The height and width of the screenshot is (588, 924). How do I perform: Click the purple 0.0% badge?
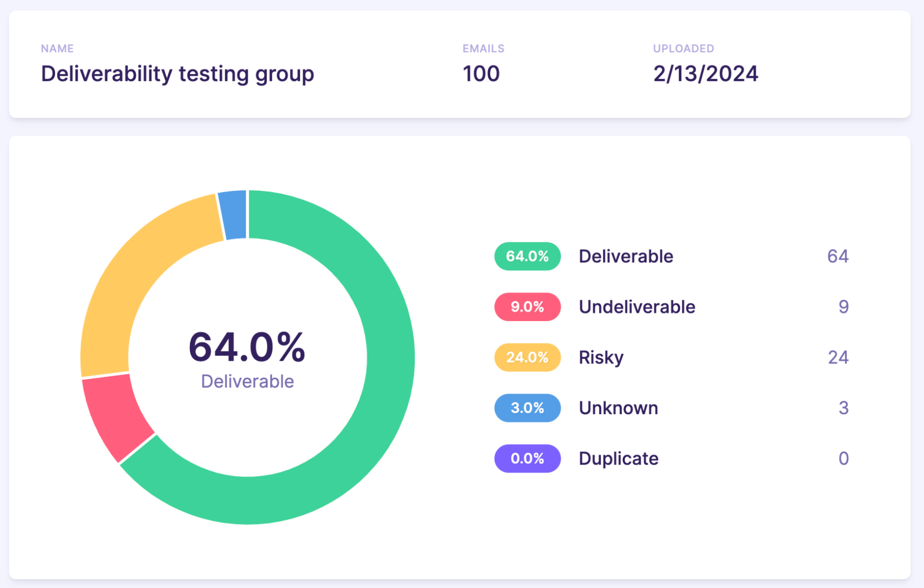pyautogui.click(x=527, y=459)
